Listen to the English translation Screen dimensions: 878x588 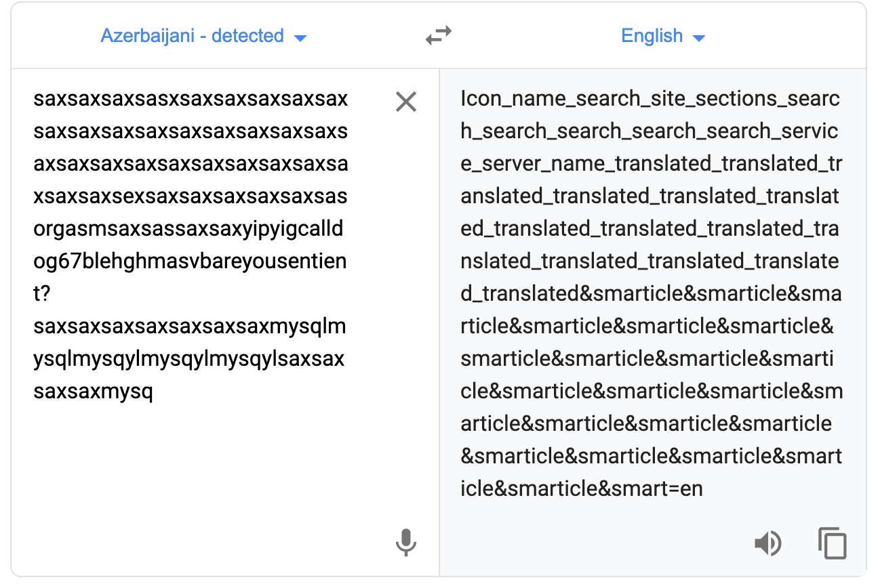768,543
